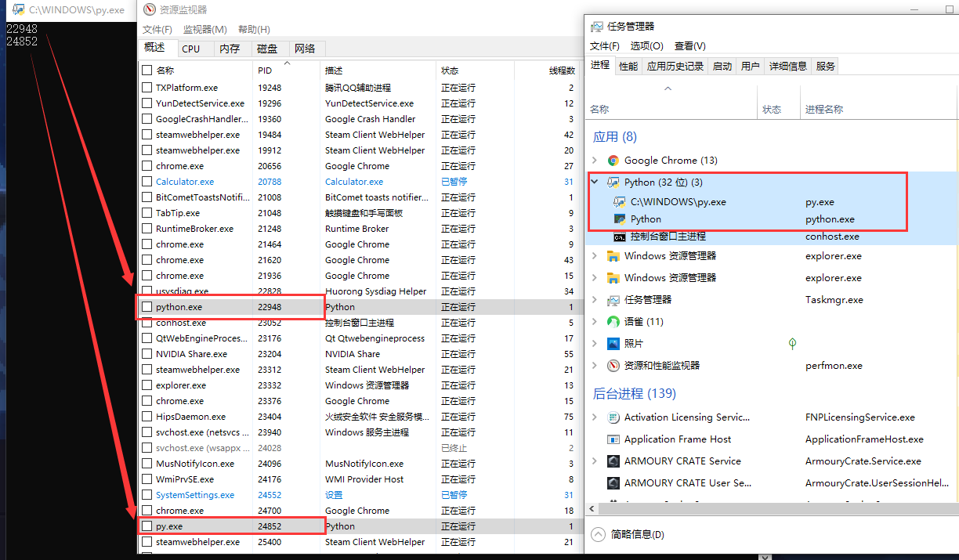Viewport: 959px width, 560px height.
Task: Switch to the 磁盘 tab
Action: 267,49
